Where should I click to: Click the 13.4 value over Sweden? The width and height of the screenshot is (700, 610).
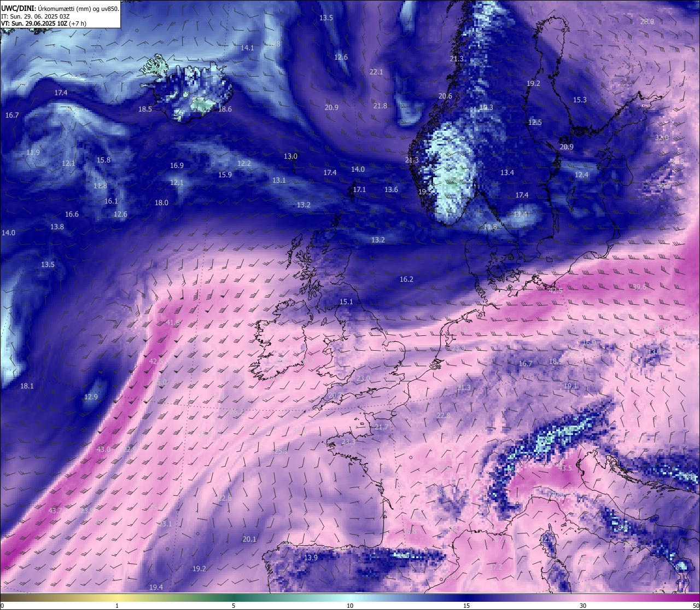(507, 172)
